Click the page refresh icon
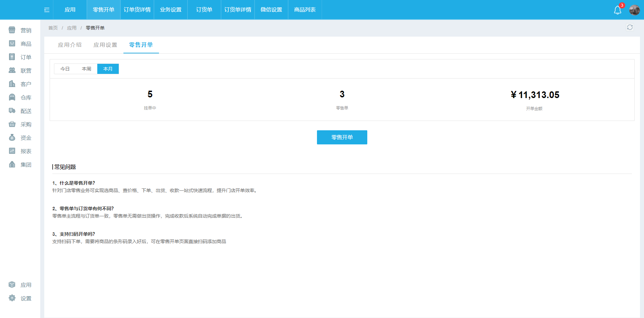 coord(630,27)
